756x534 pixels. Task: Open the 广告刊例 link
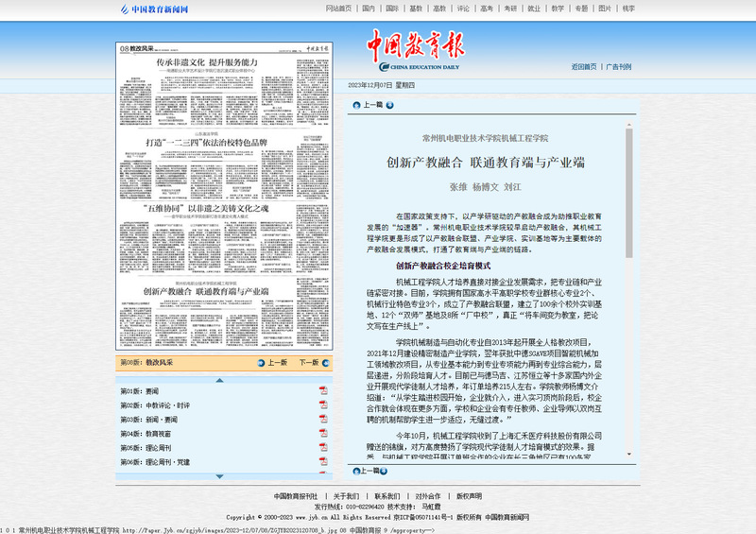pos(619,67)
